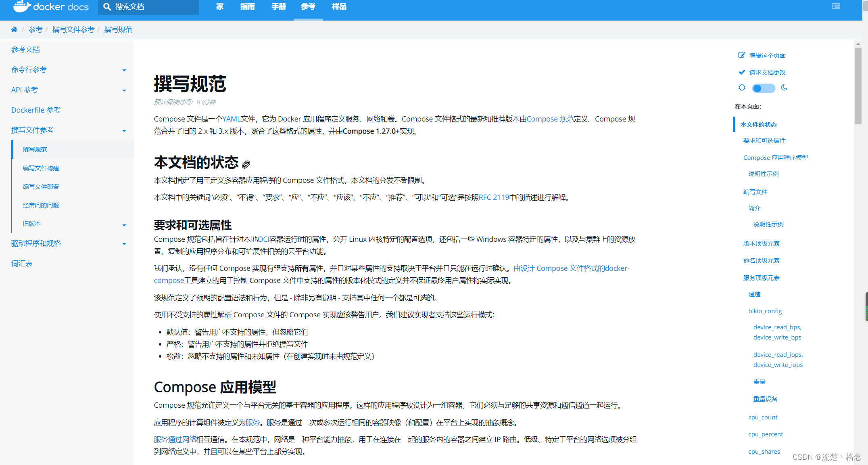Jump to 重量设备 in contents
Image resolution: width=868 pixels, height=465 pixels.
[x=765, y=399]
